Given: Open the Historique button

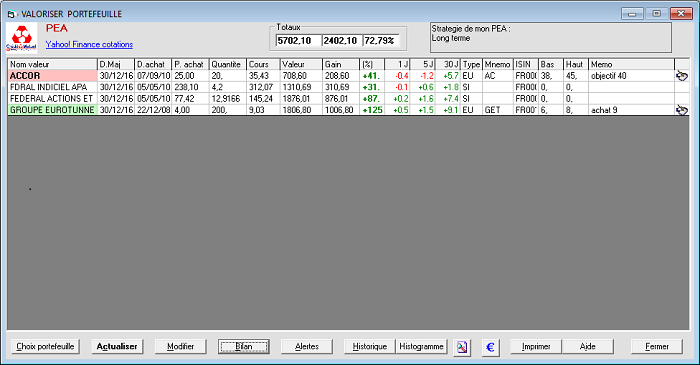Looking at the screenshot, I should (x=370, y=346).
